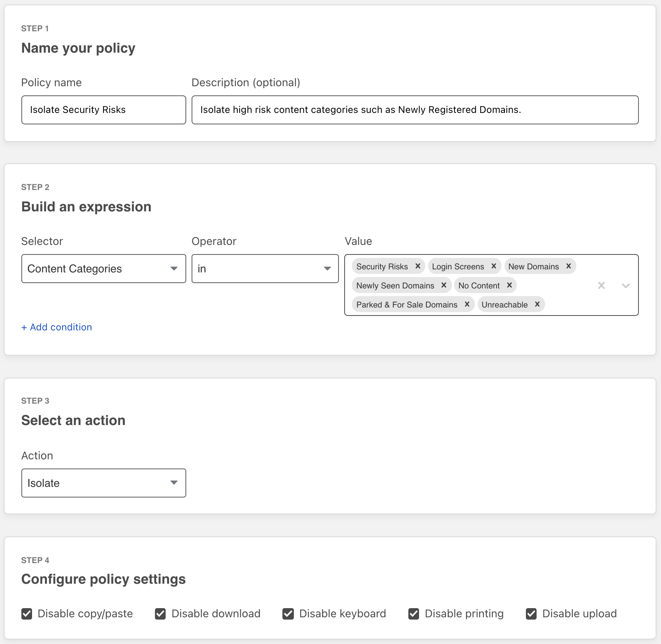The width and height of the screenshot is (661, 644).
Task: Uncheck Disable copy/paste checkbox
Action: coord(27,614)
